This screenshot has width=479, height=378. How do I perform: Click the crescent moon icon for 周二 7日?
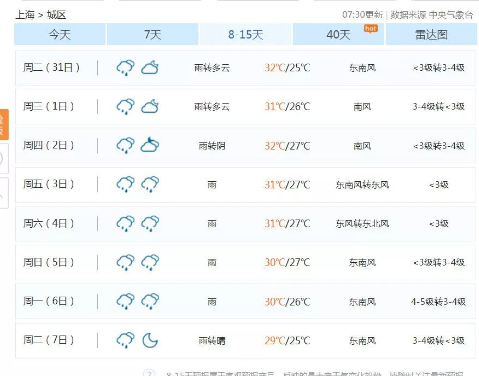point(150,340)
